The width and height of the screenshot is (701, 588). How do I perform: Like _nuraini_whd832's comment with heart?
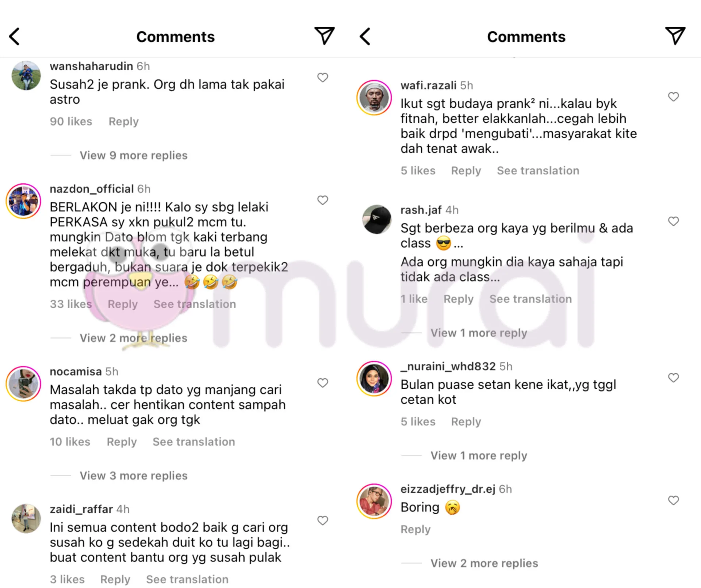(x=673, y=378)
